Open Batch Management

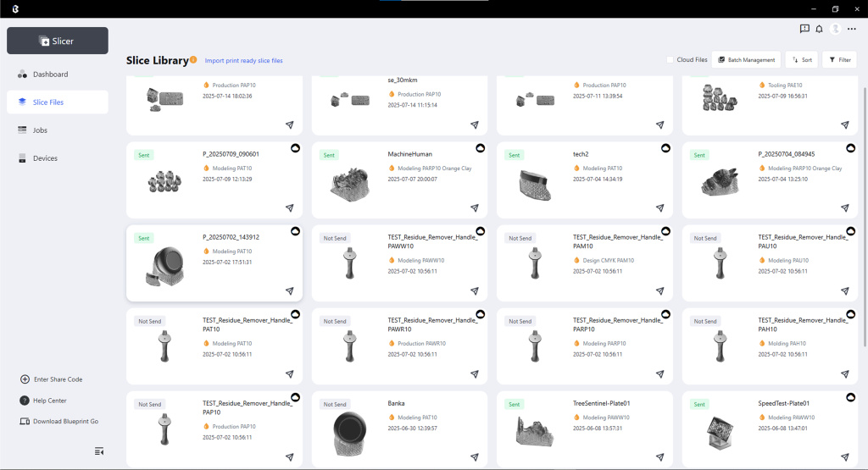pyautogui.click(x=746, y=60)
